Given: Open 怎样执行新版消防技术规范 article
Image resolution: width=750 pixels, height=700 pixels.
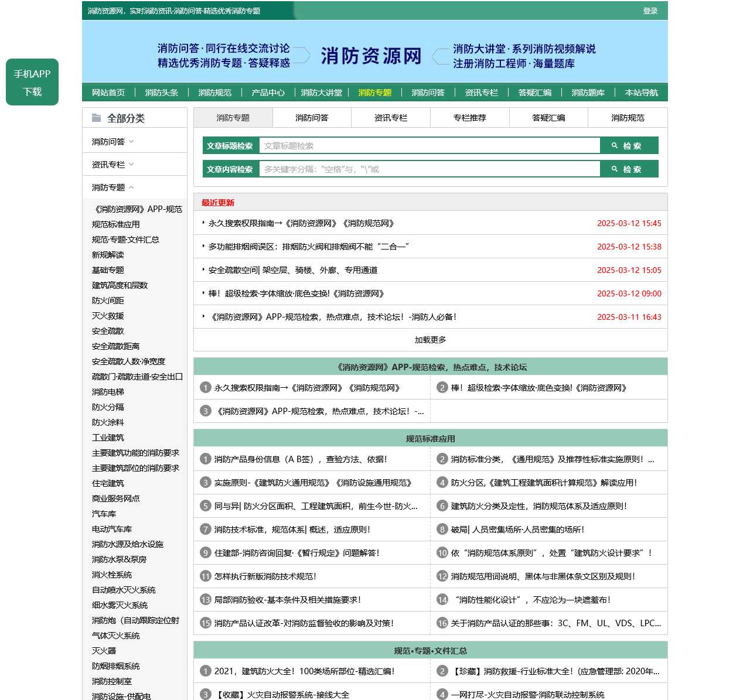Looking at the screenshot, I should [x=265, y=576].
